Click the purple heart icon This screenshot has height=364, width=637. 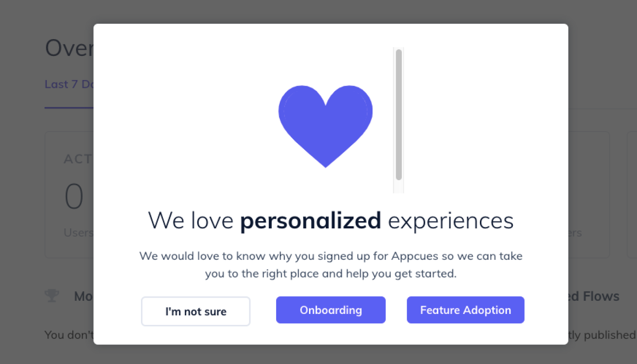click(325, 123)
